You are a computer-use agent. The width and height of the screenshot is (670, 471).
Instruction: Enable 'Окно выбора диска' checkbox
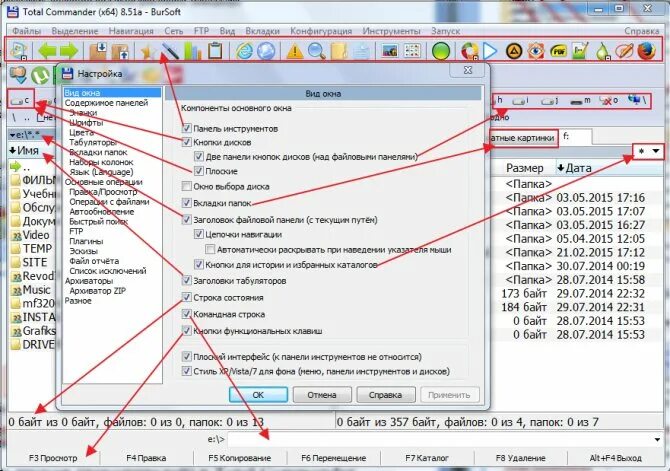(x=186, y=186)
